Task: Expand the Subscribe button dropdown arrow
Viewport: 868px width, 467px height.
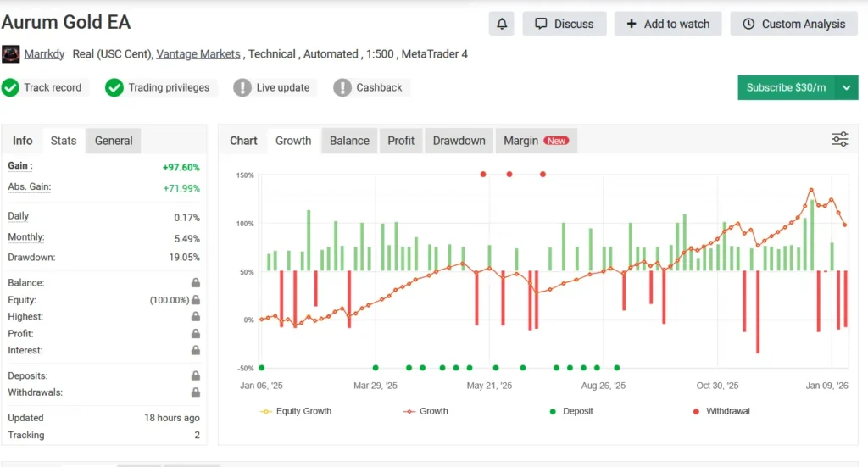Action: click(846, 87)
